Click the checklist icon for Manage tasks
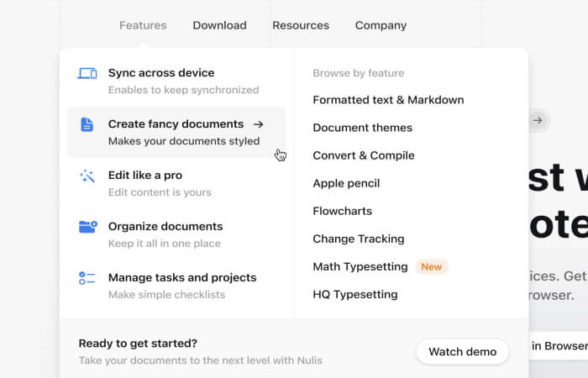This screenshot has height=378, width=588. click(87, 278)
